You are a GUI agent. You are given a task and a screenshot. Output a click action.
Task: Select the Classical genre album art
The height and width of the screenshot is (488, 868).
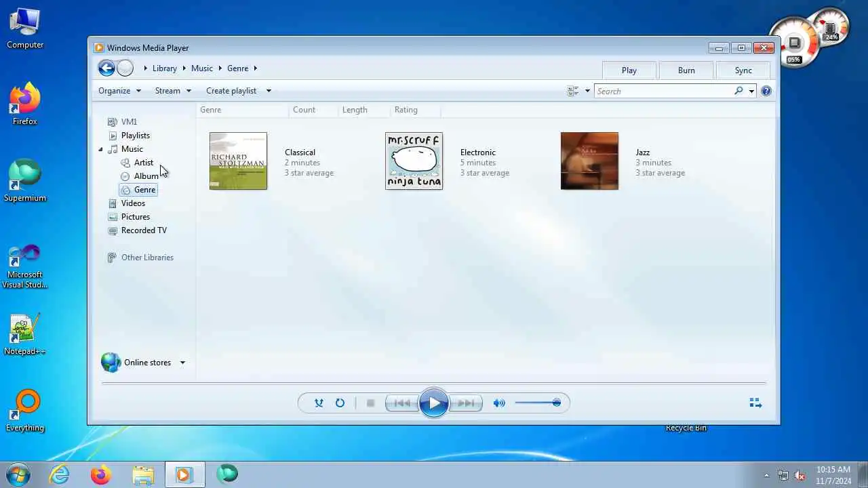[238, 161]
